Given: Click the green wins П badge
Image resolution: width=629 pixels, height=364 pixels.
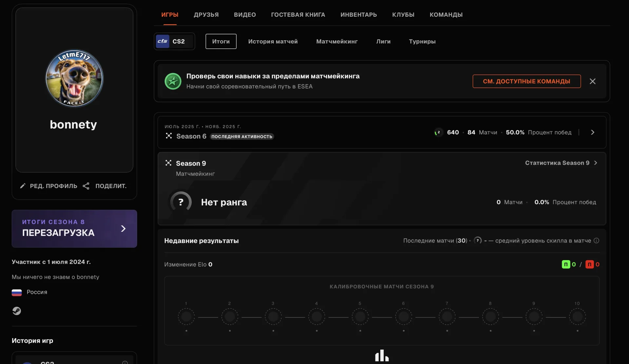Looking at the screenshot, I should tap(566, 264).
